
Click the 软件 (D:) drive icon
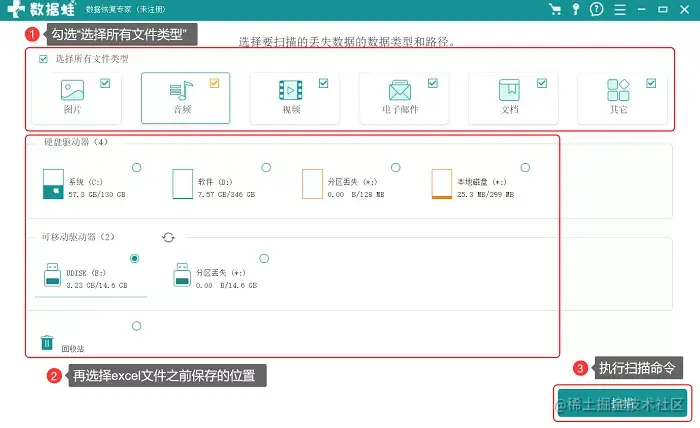pyautogui.click(x=183, y=184)
